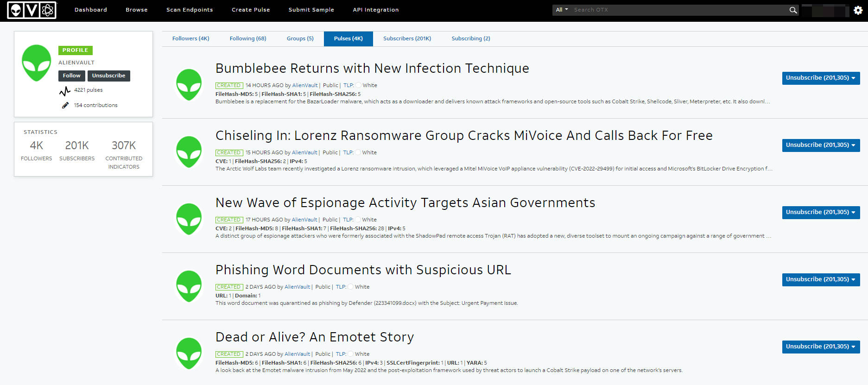
Task: Switch to Subscribers (201K) tab
Action: click(407, 38)
